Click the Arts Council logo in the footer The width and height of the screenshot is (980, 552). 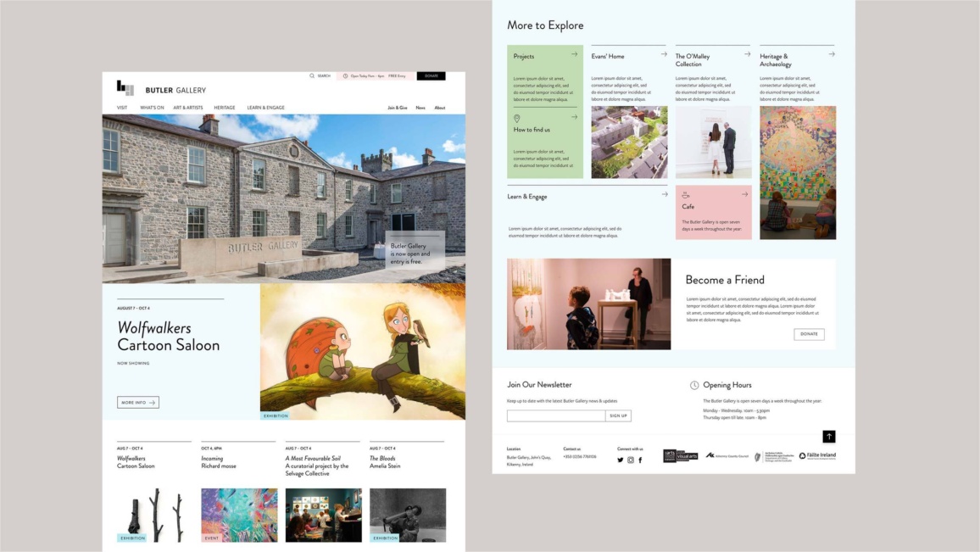click(x=681, y=454)
